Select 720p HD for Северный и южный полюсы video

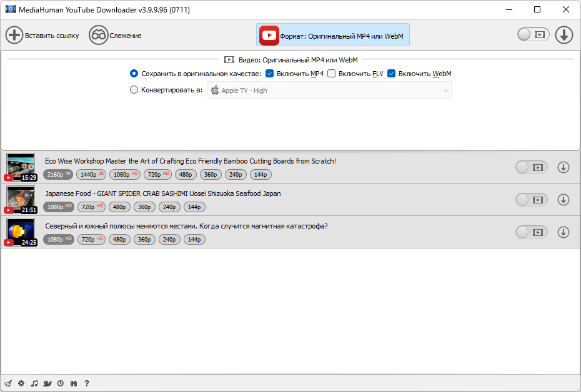[91, 240]
